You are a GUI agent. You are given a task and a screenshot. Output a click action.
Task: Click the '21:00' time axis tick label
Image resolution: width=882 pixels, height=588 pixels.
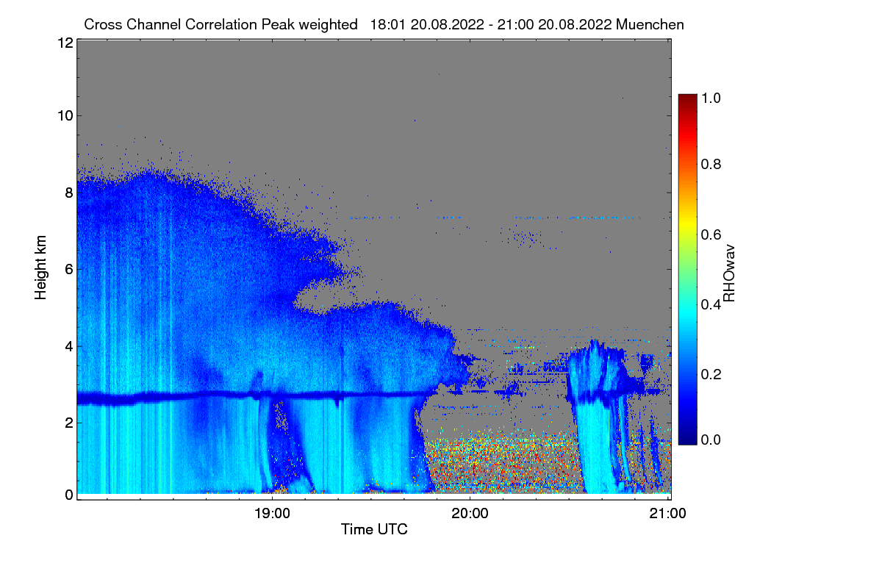click(668, 514)
